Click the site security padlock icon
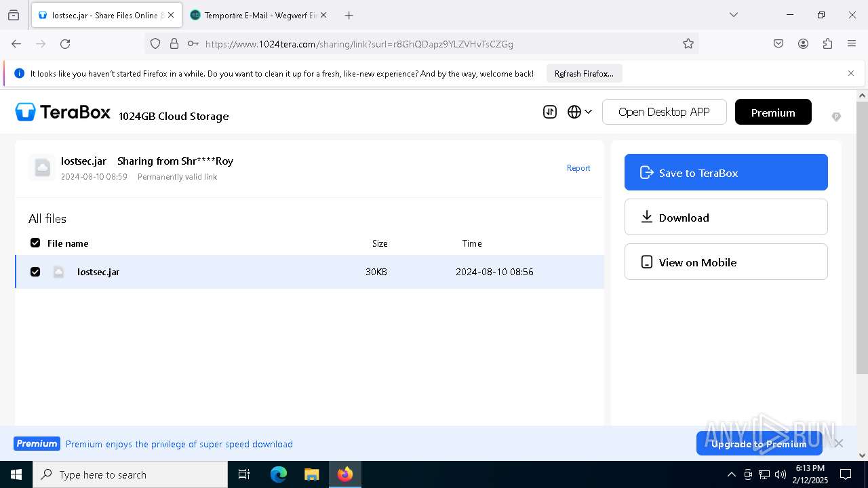This screenshot has width=868, height=488. (174, 43)
